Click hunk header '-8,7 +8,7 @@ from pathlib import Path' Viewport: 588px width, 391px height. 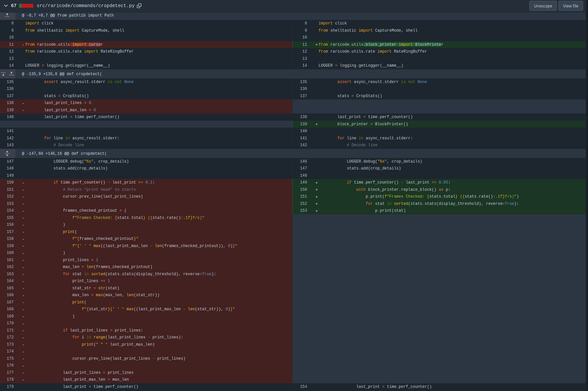tap(68, 15)
